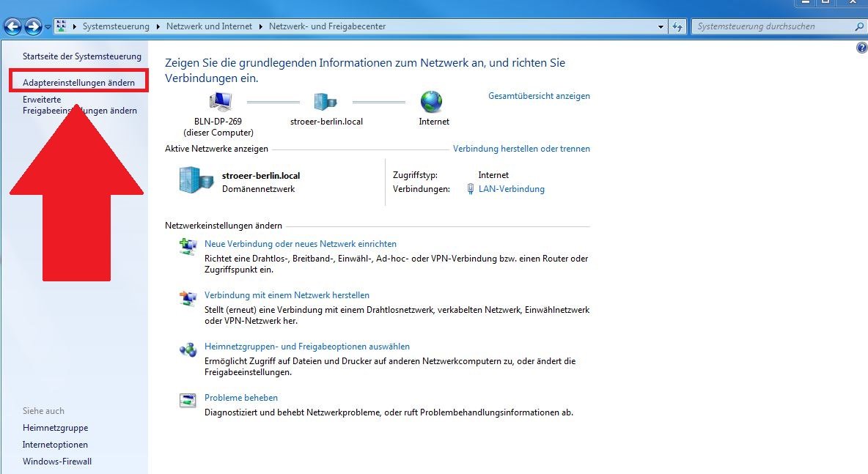The image size is (868, 474).
Task: Open Neue Verbindung oder neues Netzwerk einrichten
Action: point(301,244)
